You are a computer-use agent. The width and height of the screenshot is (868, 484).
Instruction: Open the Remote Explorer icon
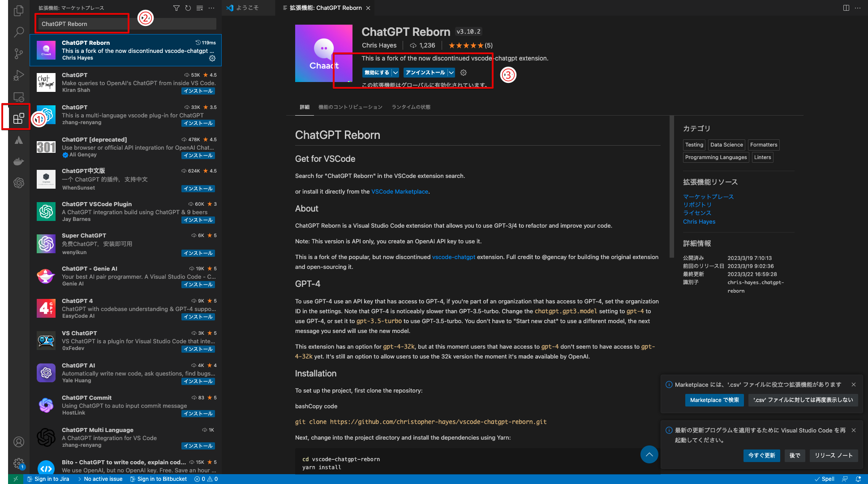pos(18,96)
